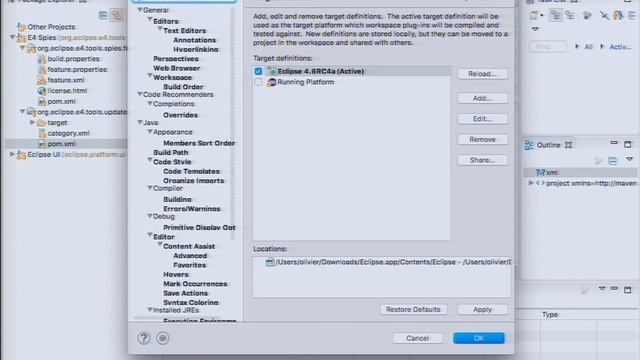
Task: Click the sort icon in Outline toolbar
Action: click(x=599, y=161)
